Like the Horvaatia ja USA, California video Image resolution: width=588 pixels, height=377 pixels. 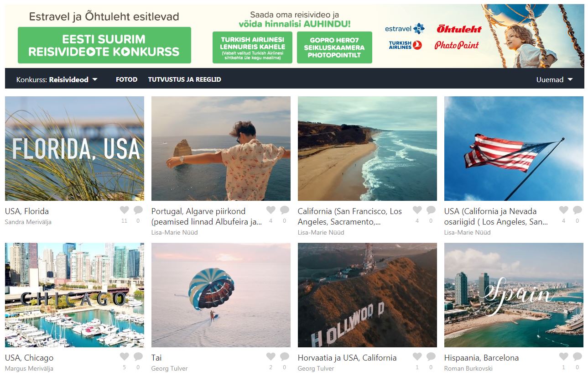417,356
